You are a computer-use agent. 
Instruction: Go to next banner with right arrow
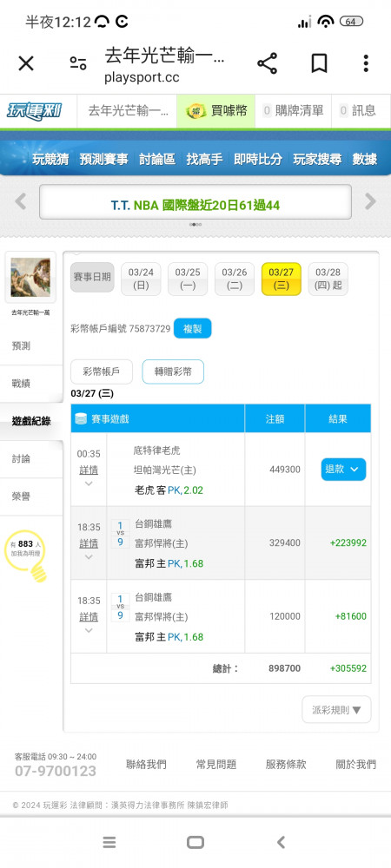coord(370,201)
